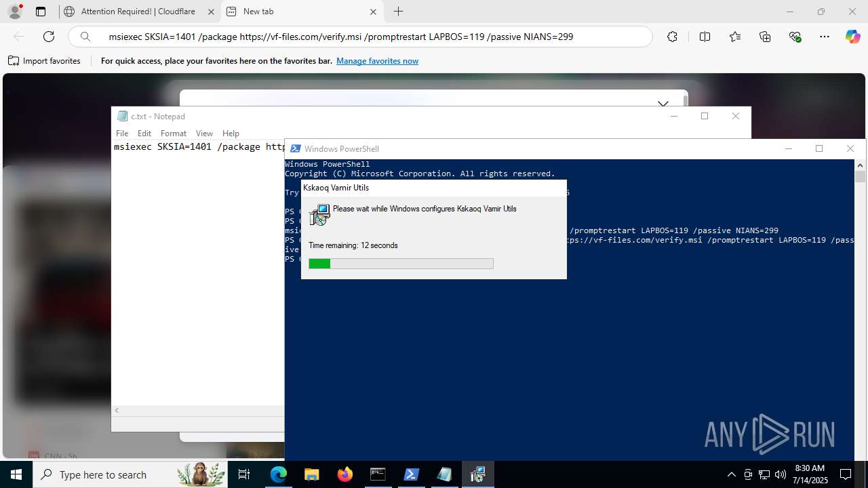The width and height of the screenshot is (868, 488).
Task: Open Notepad File menu
Action: click(122, 134)
